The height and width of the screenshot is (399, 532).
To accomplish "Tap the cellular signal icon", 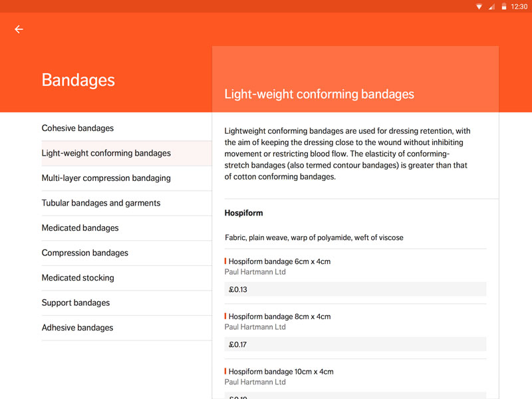I will (491, 7).
